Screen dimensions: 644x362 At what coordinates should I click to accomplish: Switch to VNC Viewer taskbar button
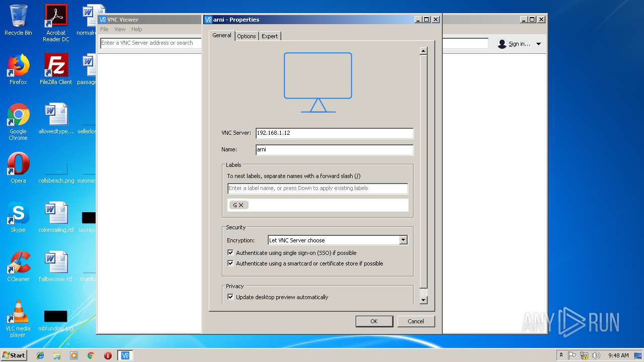(125, 355)
